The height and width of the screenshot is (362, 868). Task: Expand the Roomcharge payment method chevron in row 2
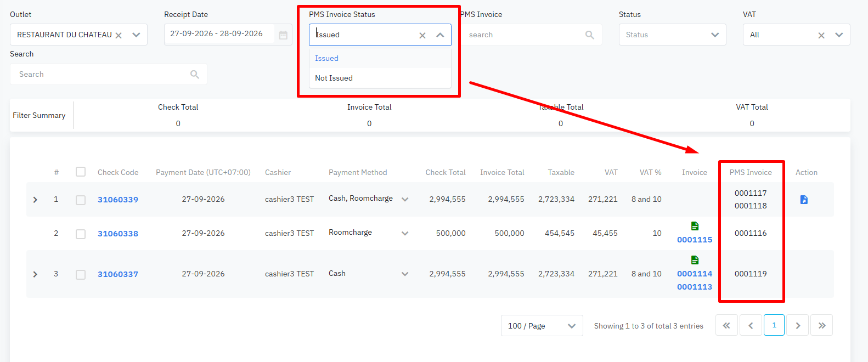pyautogui.click(x=405, y=233)
